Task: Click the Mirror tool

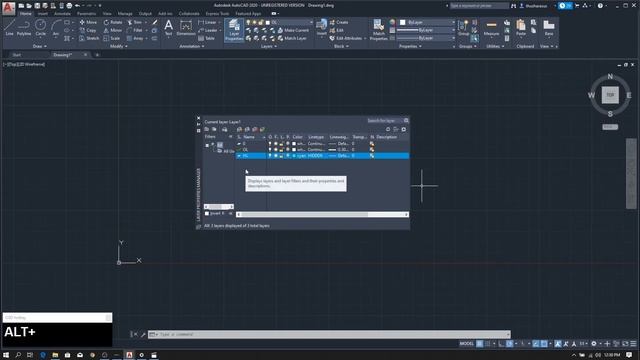Action: click(113, 30)
